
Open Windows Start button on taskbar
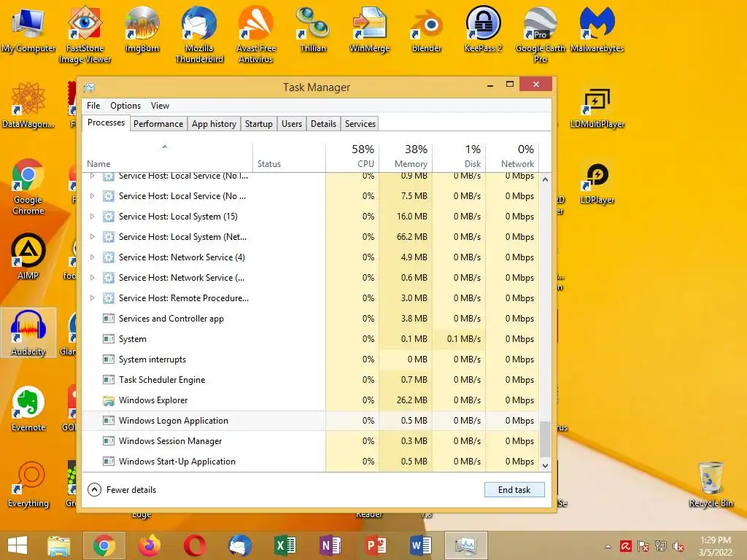coord(18,545)
